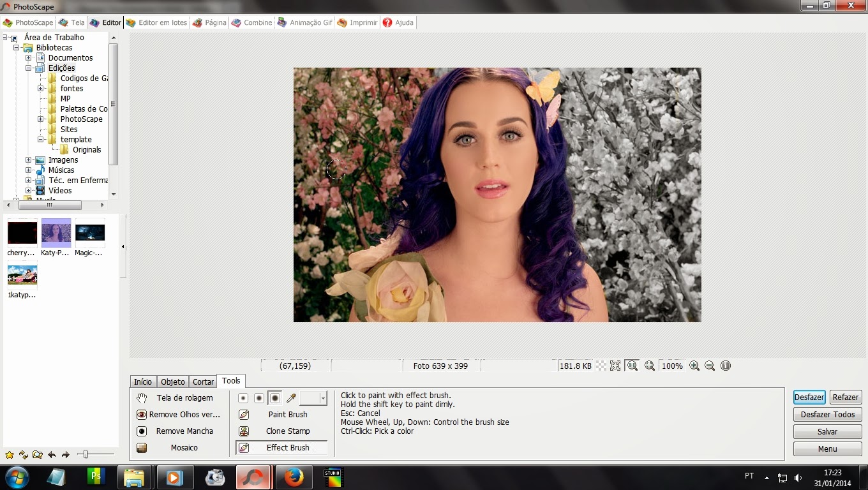Switch to the Cortar tab
Screen dimensions: 868x490
[x=203, y=382]
